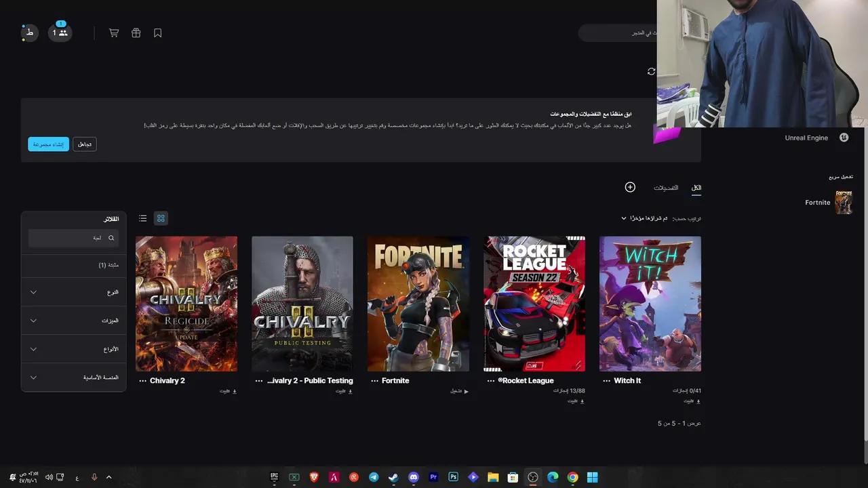Install Witch It via its download link
Viewport: 868px width, 488px height.
tap(692, 401)
